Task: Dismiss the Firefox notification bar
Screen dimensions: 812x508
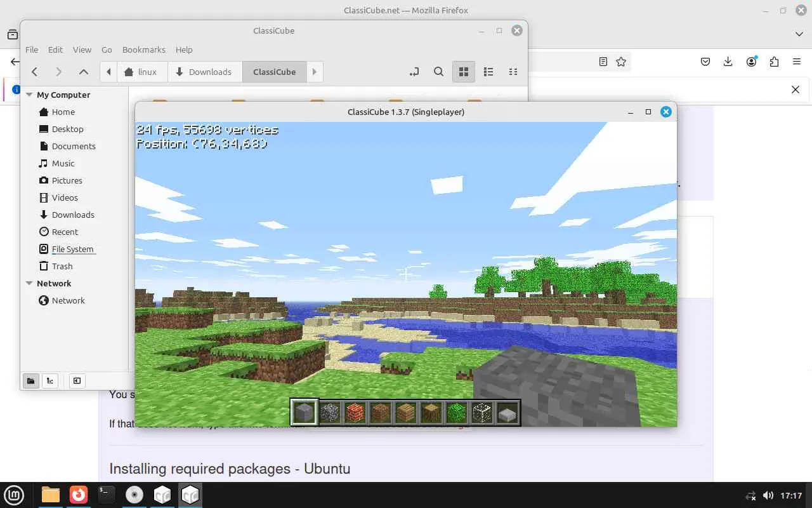Action: 796,90
